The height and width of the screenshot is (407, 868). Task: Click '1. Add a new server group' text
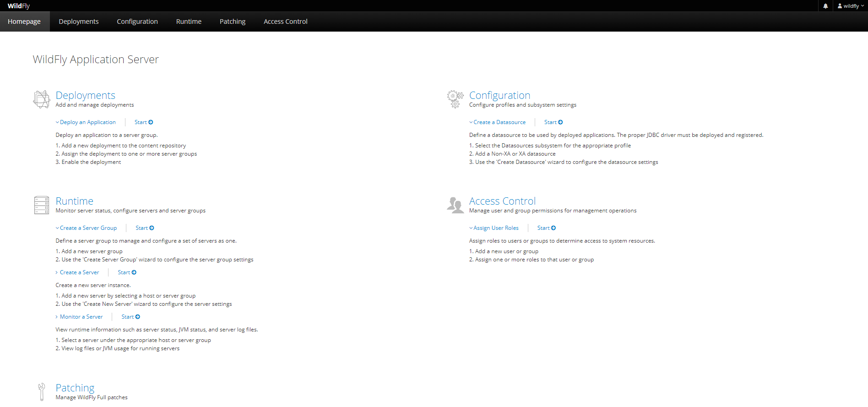tap(89, 251)
